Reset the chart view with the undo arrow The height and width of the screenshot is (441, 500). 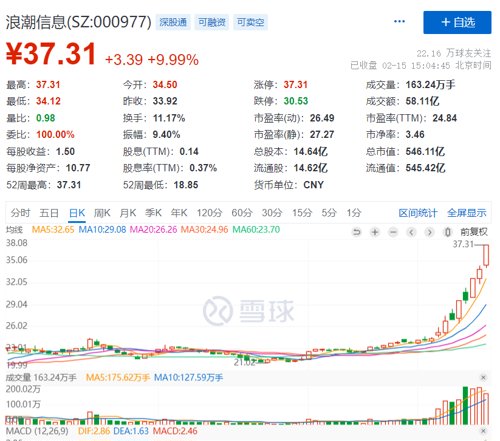tap(357, 232)
